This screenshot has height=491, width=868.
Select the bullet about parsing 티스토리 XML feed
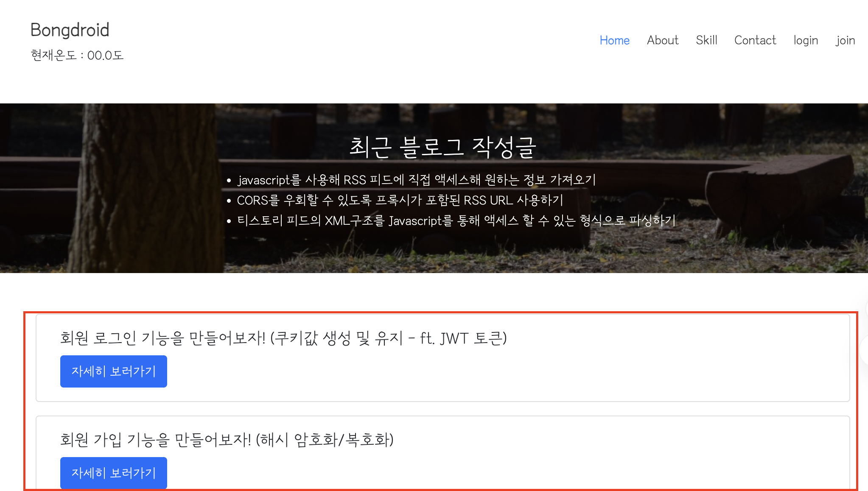point(456,220)
